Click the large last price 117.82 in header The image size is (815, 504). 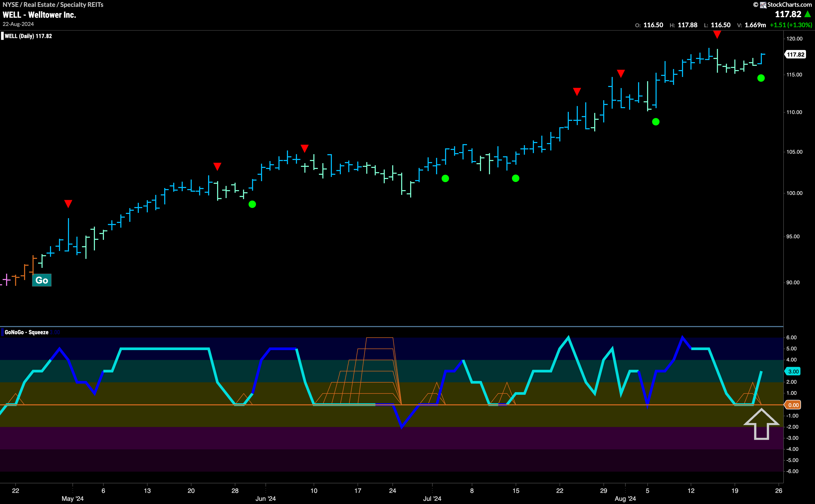(788, 14)
